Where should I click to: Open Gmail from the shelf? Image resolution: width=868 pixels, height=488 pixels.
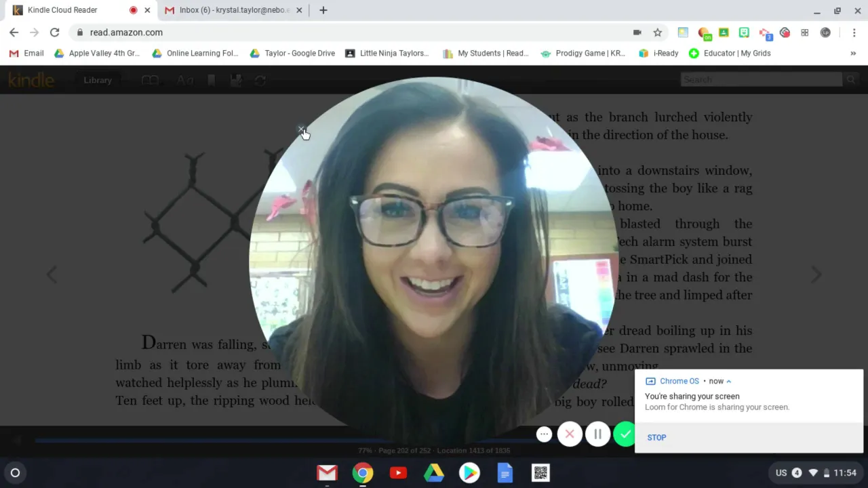tap(327, 472)
